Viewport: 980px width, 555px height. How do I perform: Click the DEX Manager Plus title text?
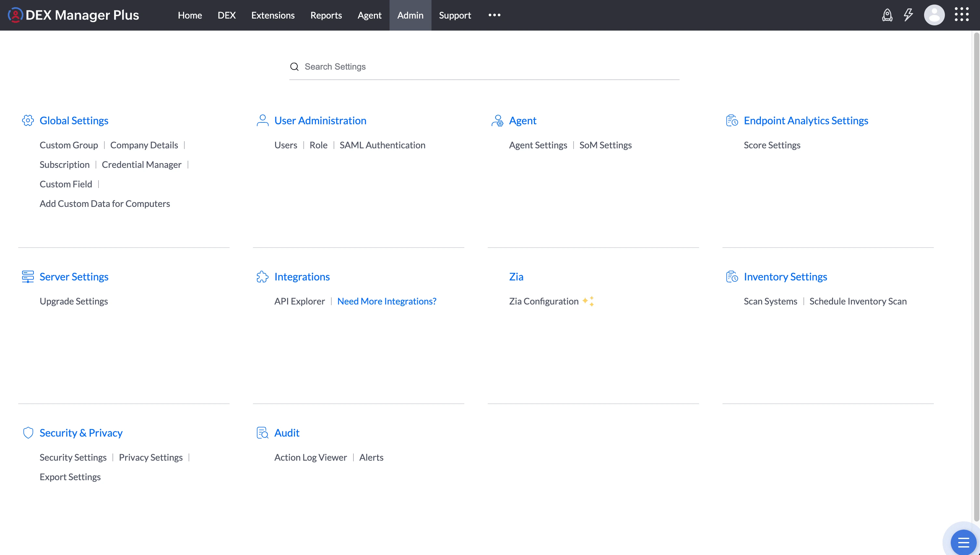82,15
